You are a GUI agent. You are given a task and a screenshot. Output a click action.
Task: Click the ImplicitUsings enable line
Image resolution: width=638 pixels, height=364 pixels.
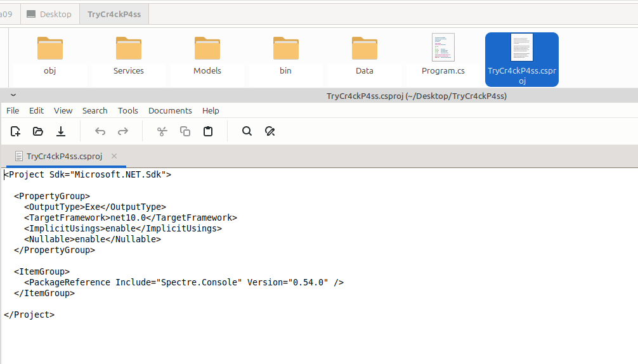(123, 228)
